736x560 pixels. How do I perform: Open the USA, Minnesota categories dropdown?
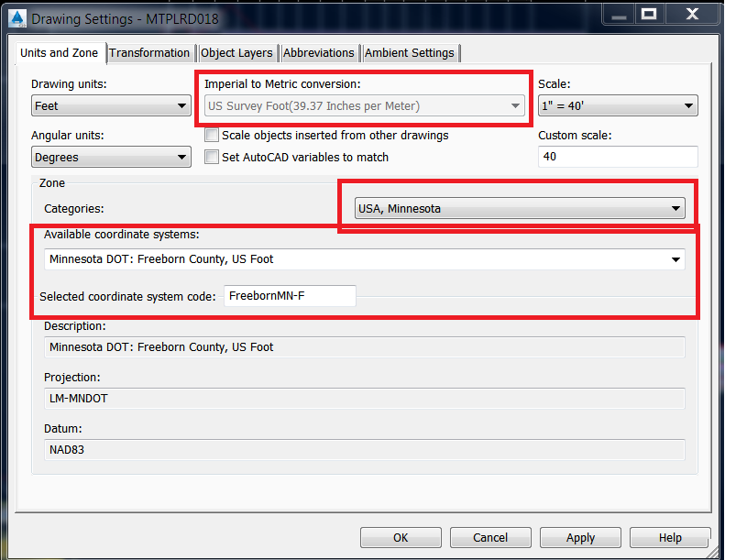(520, 208)
